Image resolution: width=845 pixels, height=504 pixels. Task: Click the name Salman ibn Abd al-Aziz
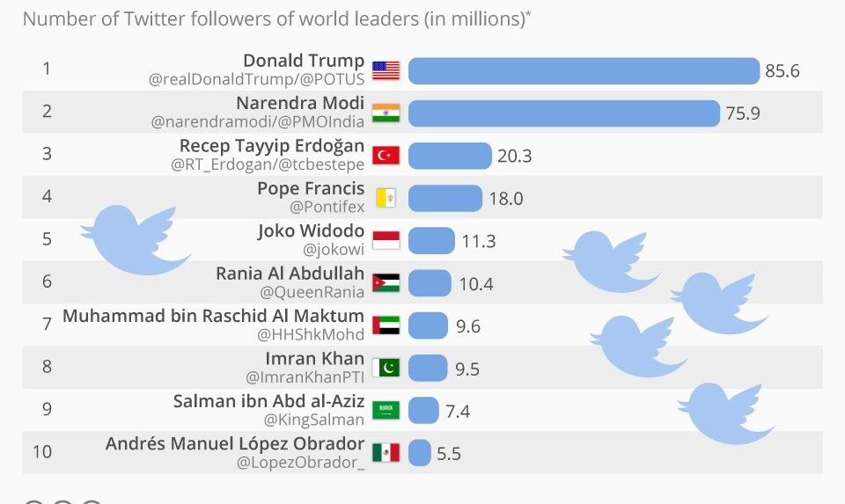[268, 401]
